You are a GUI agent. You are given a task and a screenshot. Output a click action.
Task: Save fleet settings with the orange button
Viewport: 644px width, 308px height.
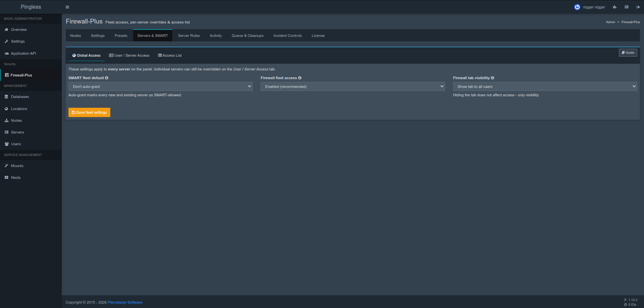tap(89, 112)
